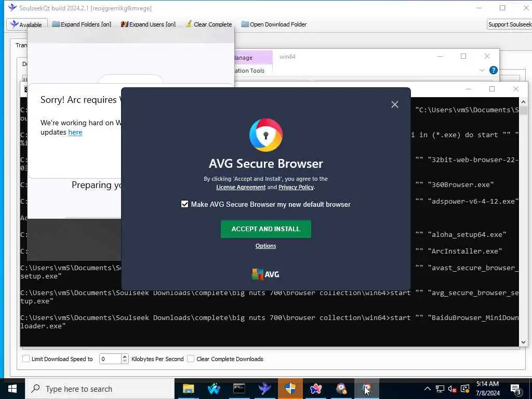The width and height of the screenshot is (532, 399).
Task: Toggle Expand Folders in Soulseek toolbar
Action: point(82,24)
